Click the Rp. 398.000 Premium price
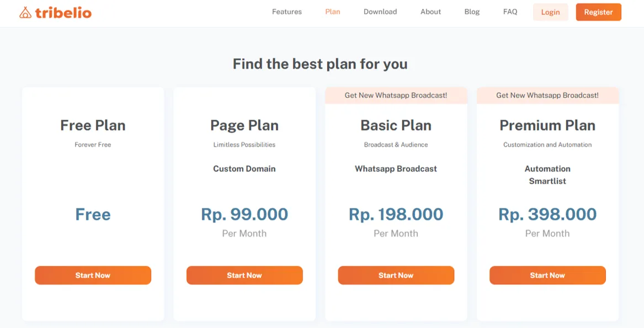644x328 pixels. pyautogui.click(x=547, y=214)
